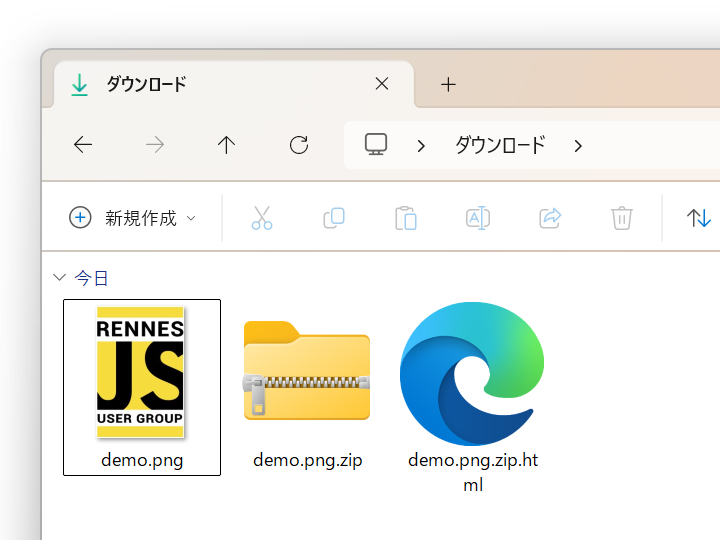Click the Rename icon
This screenshot has height=540, width=720.
pos(478,218)
